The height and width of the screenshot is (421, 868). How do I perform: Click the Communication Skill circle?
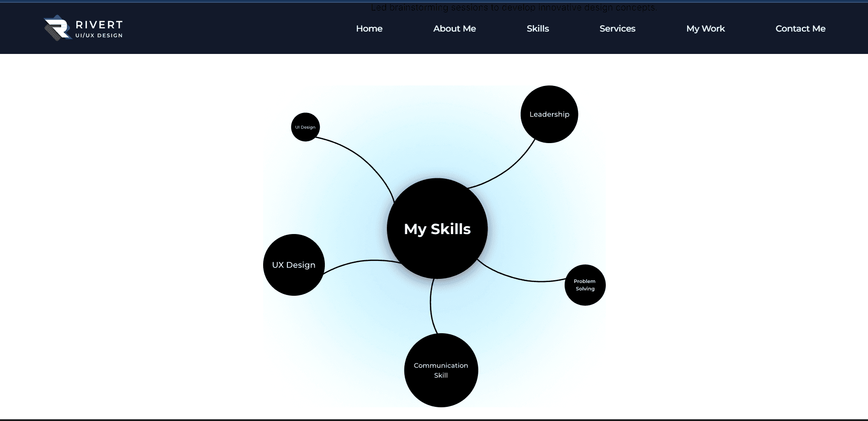(441, 370)
